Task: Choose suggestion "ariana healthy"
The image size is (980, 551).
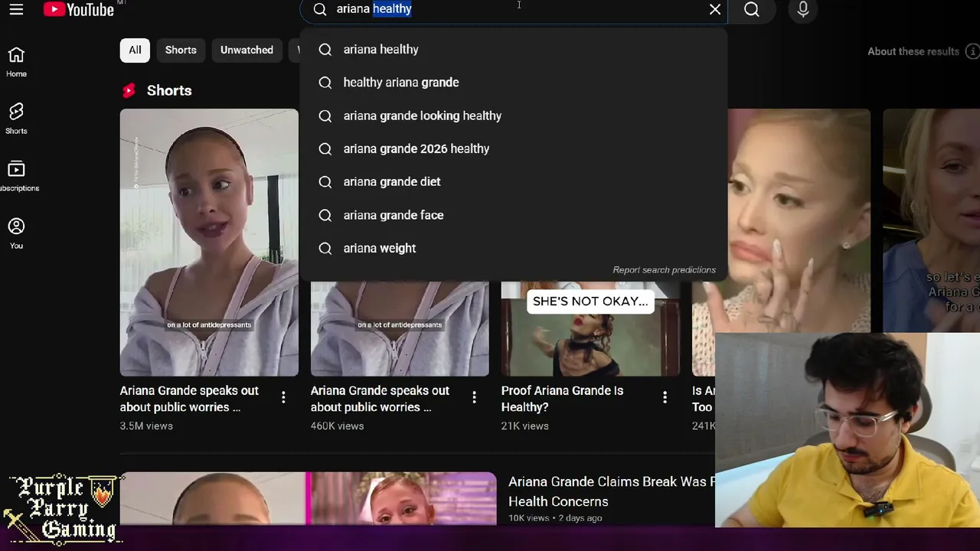Action: tap(513, 50)
